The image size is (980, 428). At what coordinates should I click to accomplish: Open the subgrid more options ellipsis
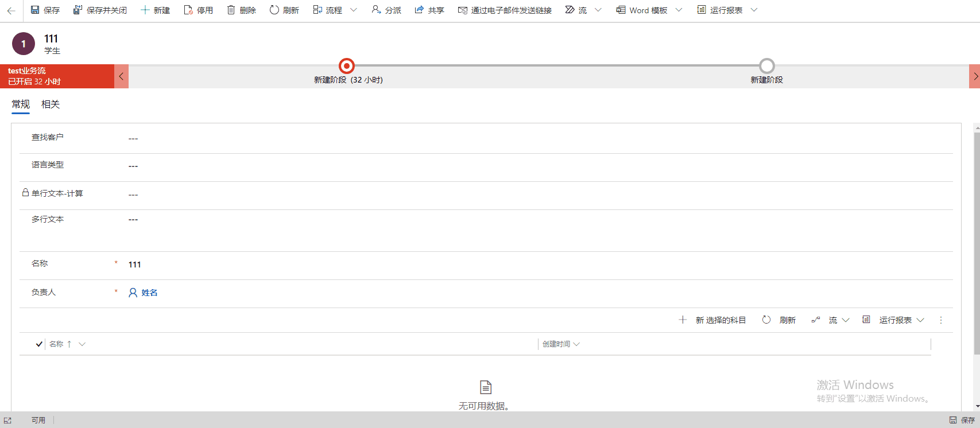[x=941, y=320]
